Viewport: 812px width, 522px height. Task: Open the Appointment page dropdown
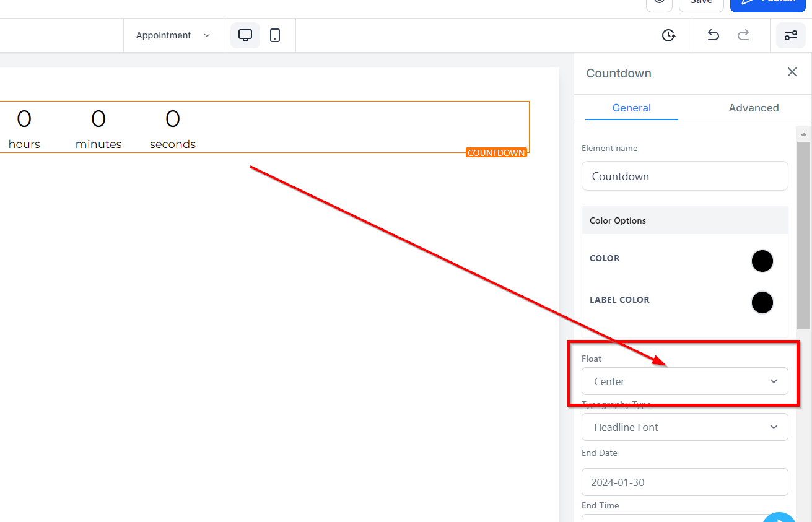coord(173,35)
